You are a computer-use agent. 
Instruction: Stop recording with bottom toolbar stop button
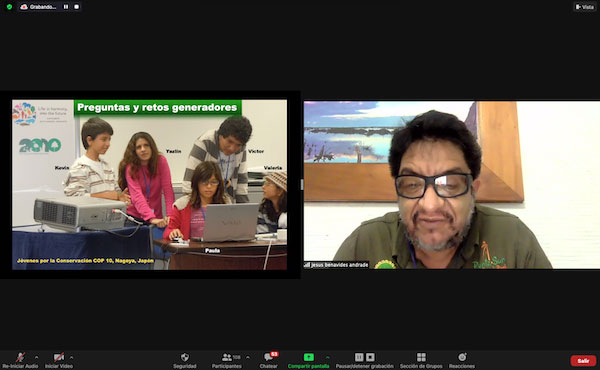[x=370, y=357]
